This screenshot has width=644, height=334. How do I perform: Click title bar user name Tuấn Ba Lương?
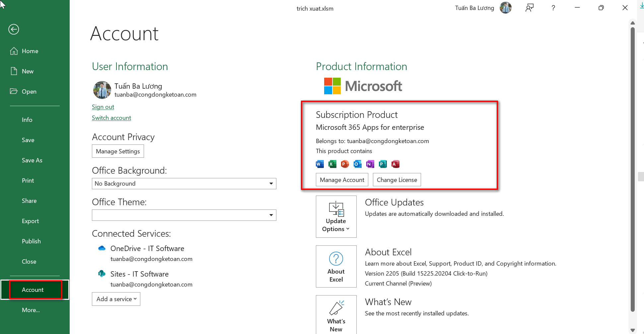[x=474, y=8]
